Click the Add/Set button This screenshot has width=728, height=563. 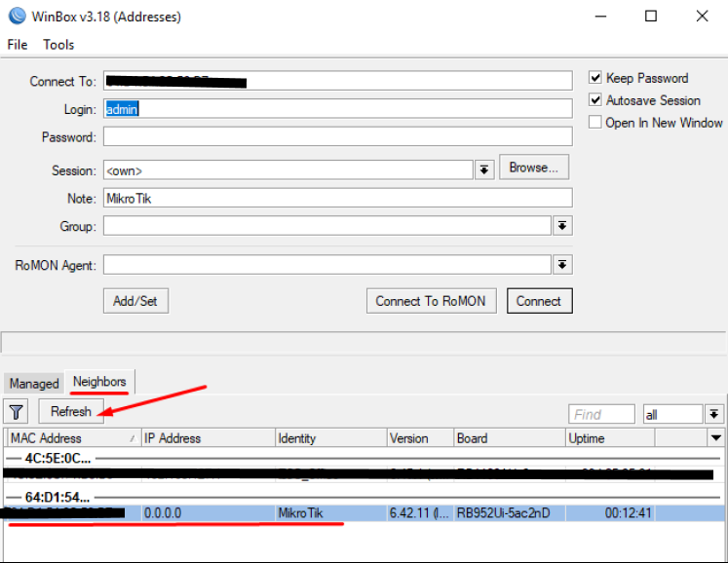[135, 301]
